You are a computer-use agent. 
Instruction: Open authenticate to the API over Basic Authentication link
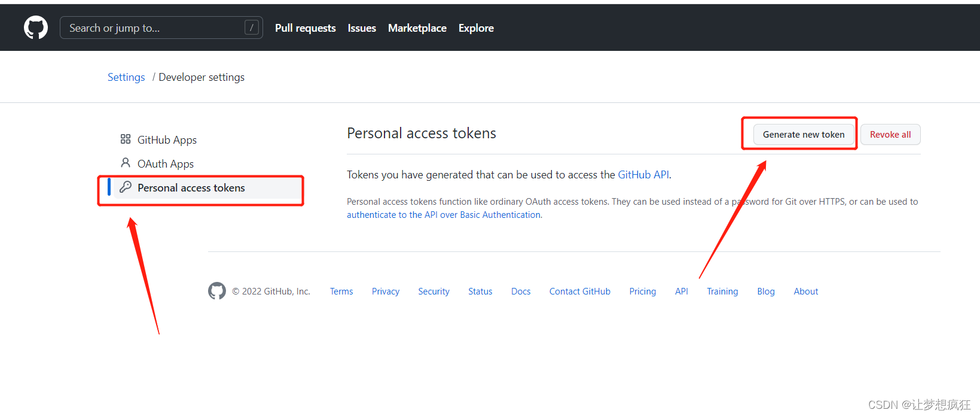click(x=444, y=215)
